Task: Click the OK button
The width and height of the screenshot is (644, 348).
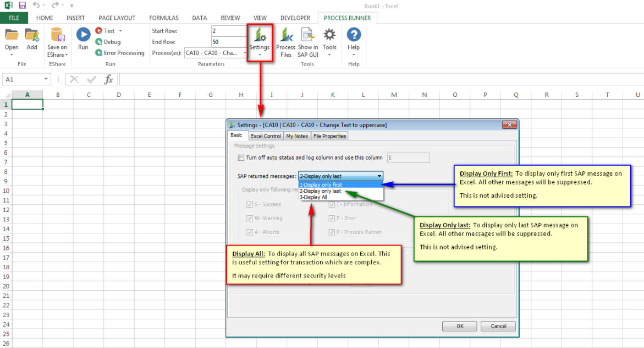Action: [x=459, y=326]
